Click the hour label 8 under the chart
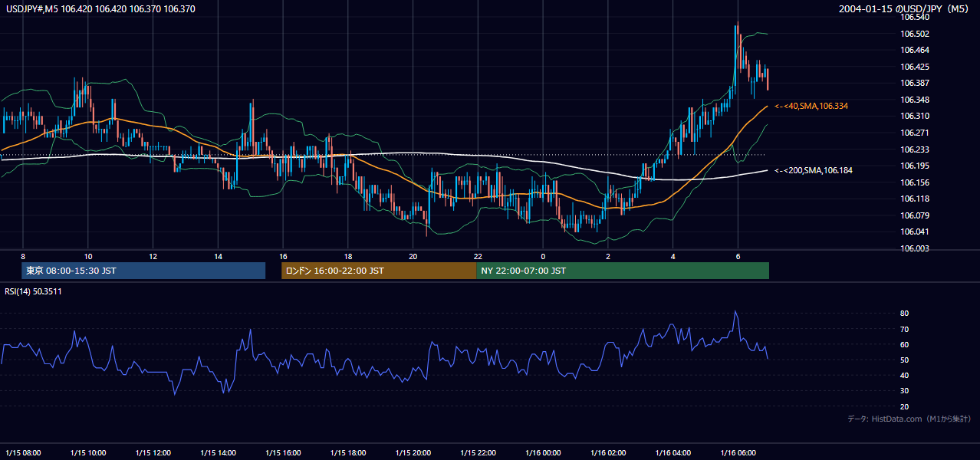The image size is (980, 460). (x=23, y=256)
